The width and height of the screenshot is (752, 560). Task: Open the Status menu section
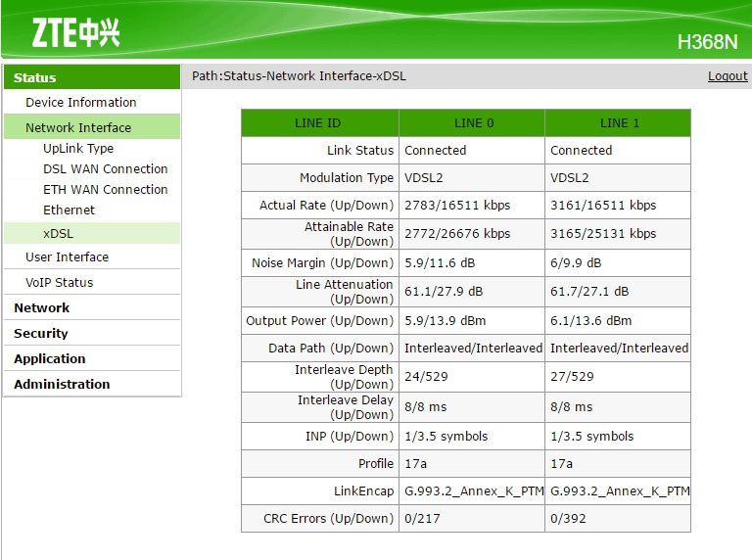click(92, 77)
